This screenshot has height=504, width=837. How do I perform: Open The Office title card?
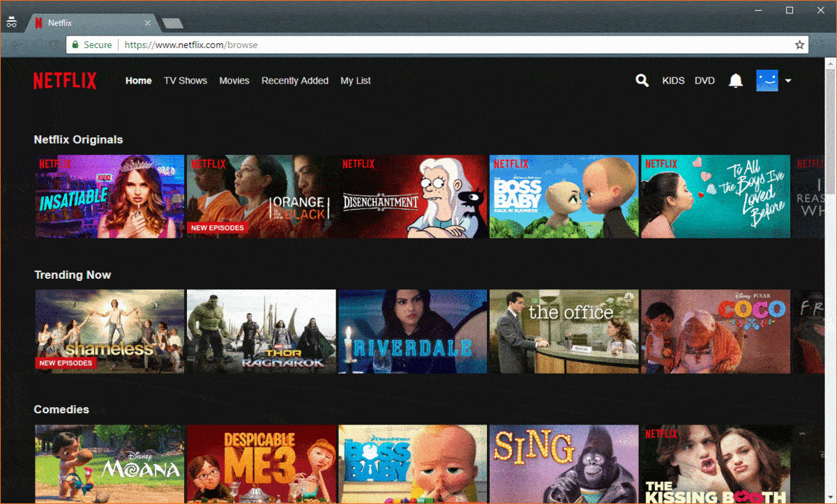click(564, 331)
